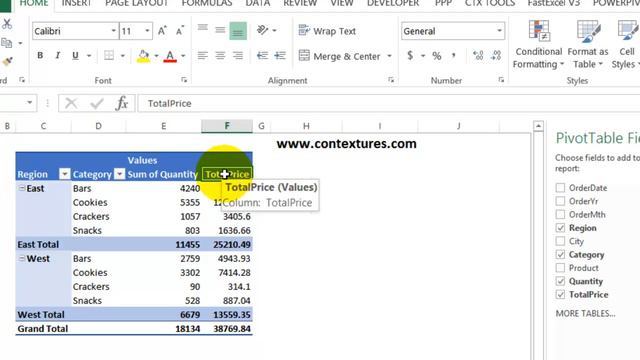Open the PAGE LAYOUT ribbon tab

tap(136, 3)
